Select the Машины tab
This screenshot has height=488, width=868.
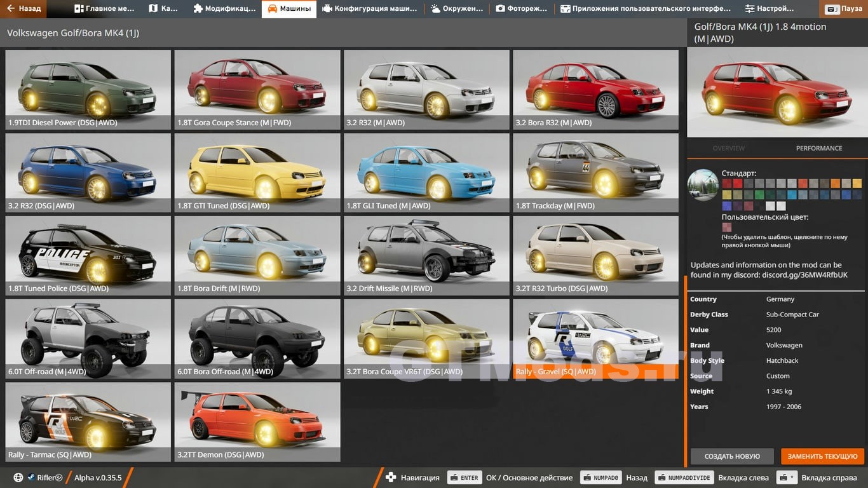[289, 9]
